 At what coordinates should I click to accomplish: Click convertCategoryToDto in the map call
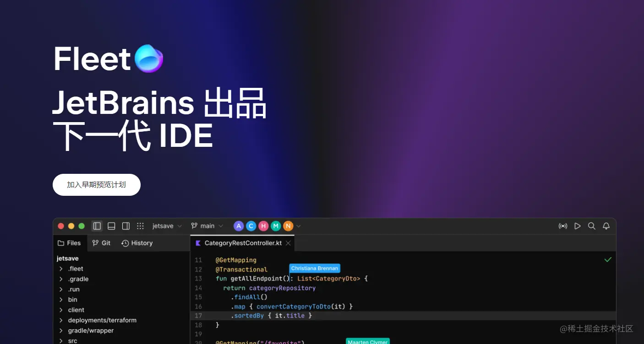click(x=294, y=306)
